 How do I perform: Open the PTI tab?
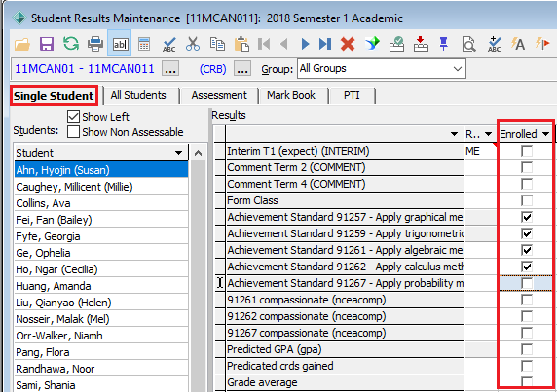point(352,95)
